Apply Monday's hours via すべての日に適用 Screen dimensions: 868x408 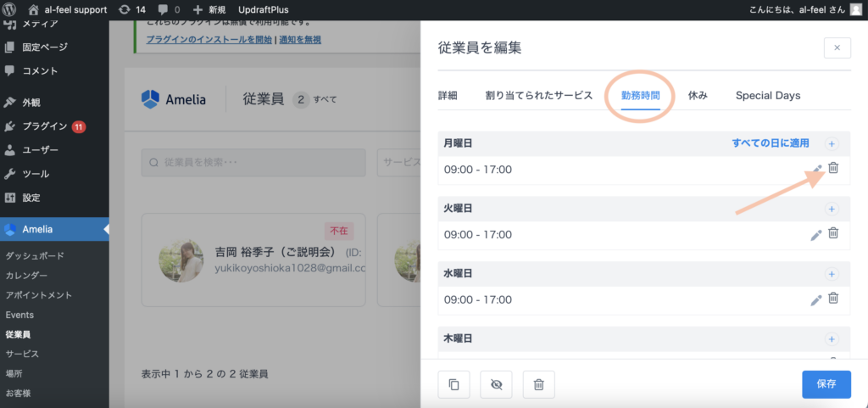click(x=770, y=143)
